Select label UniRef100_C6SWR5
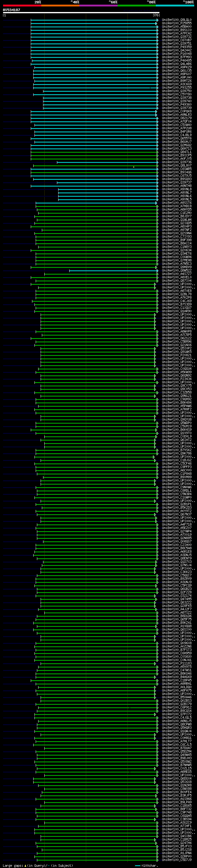 [177, 169]
